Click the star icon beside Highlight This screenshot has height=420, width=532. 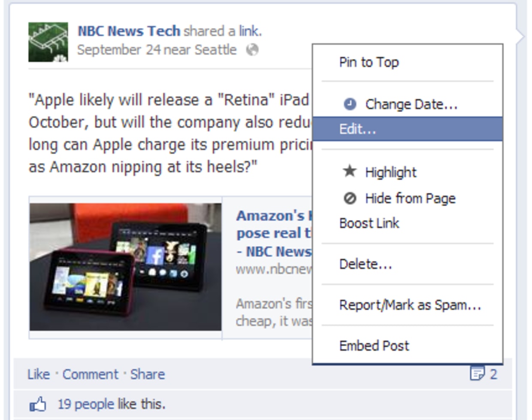pyautogui.click(x=350, y=172)
